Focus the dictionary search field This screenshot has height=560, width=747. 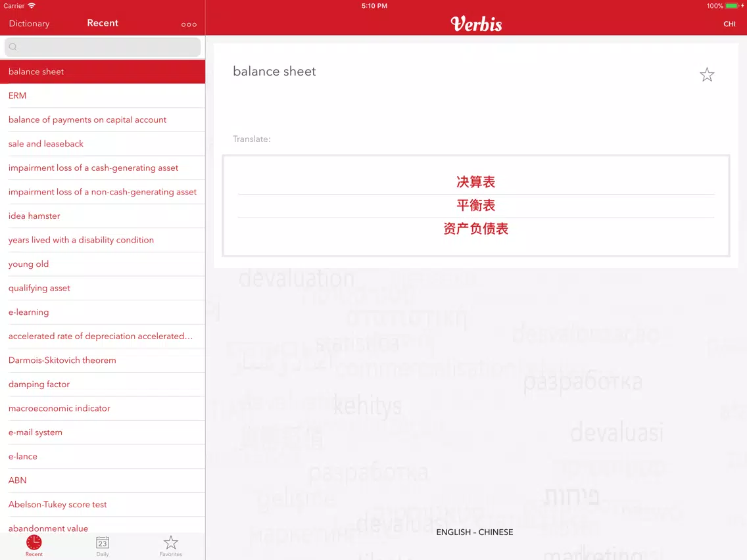(103, 47)
